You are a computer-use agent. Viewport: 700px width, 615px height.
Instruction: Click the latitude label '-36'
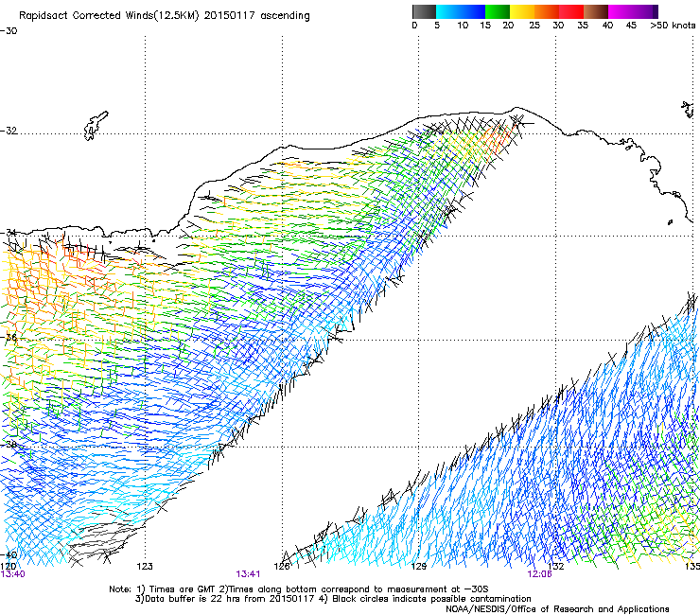point(9,337)
